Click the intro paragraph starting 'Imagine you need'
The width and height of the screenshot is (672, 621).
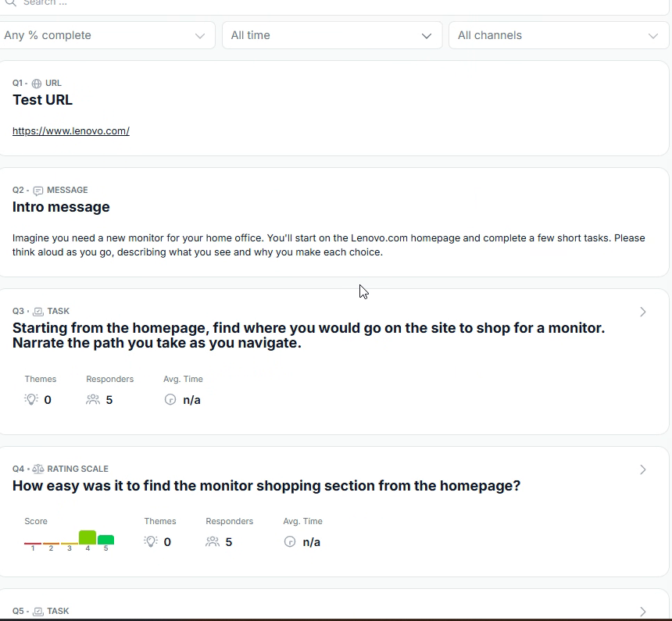(x=329, y=245)
